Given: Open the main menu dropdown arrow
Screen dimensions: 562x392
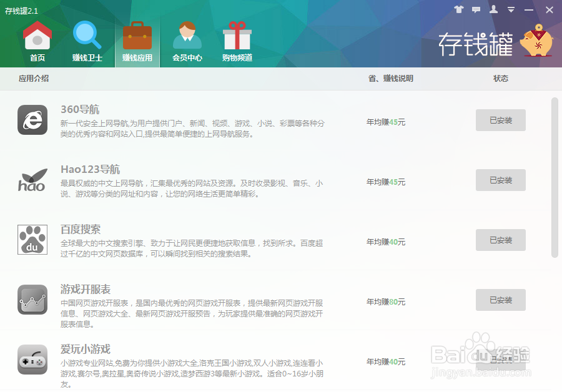Looking at the screenshot, I should click(511, 9).
